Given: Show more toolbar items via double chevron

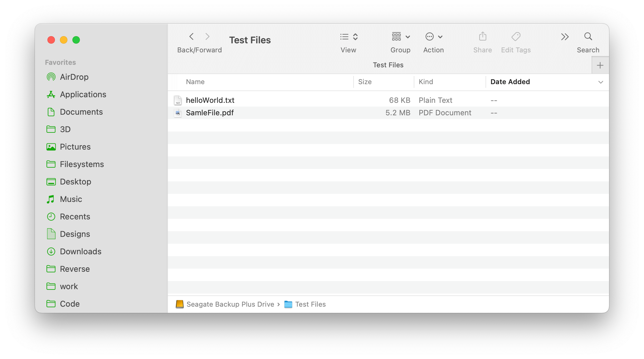Looking at the screenshot, I should coord(565,37).
